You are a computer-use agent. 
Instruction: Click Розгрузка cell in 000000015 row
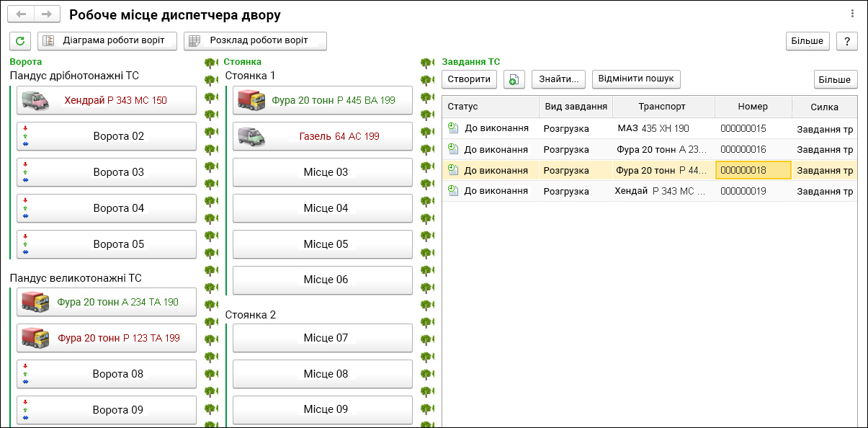click(576, 128)
